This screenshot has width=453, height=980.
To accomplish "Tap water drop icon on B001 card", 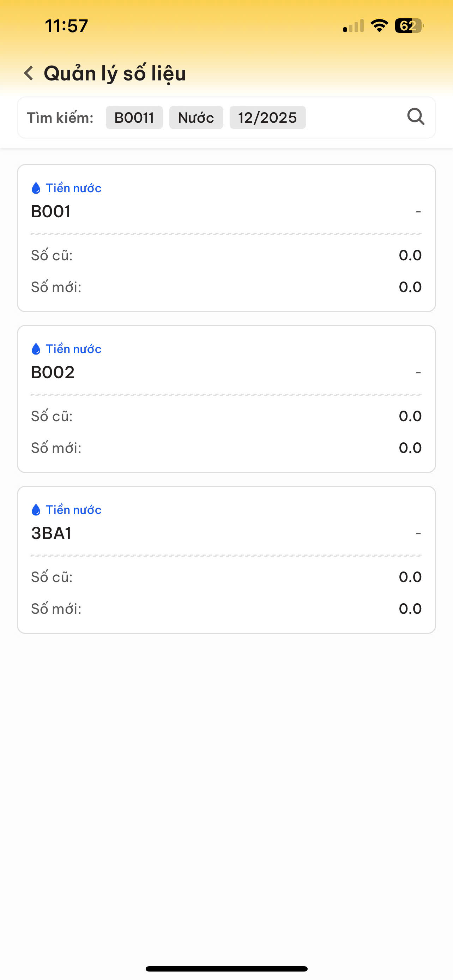I will coord(36,188).
